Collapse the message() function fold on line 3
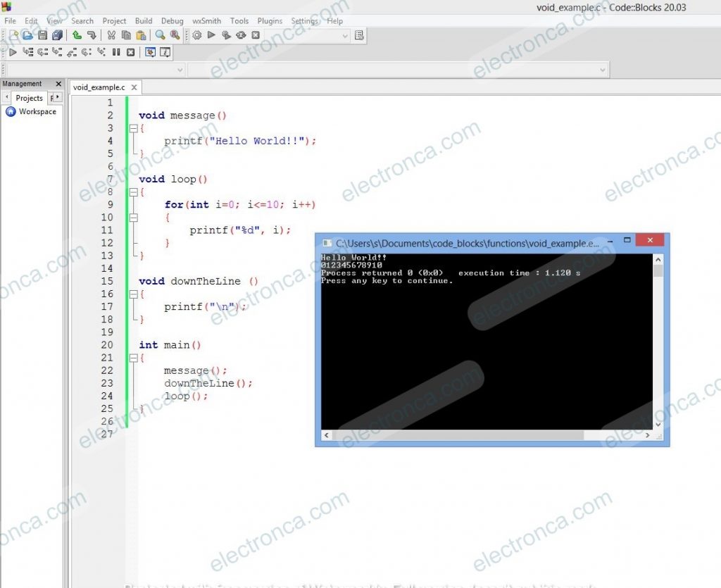 click(x=134, y=128)
